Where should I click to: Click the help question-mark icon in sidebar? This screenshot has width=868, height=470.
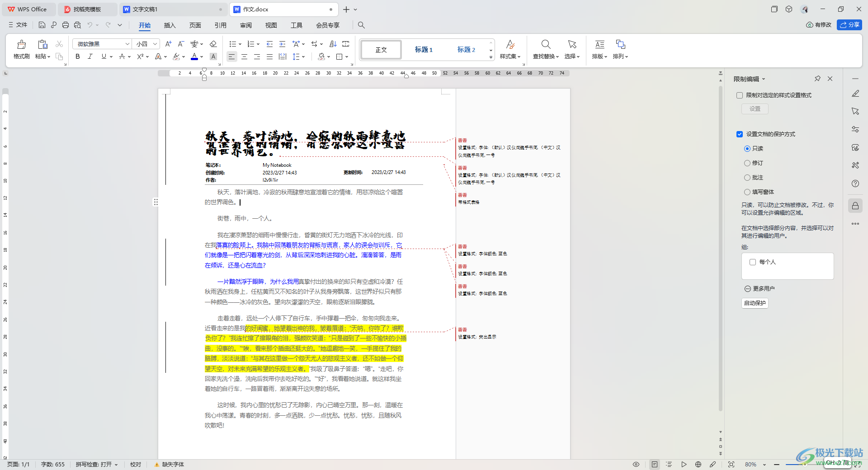pos(855,183)
